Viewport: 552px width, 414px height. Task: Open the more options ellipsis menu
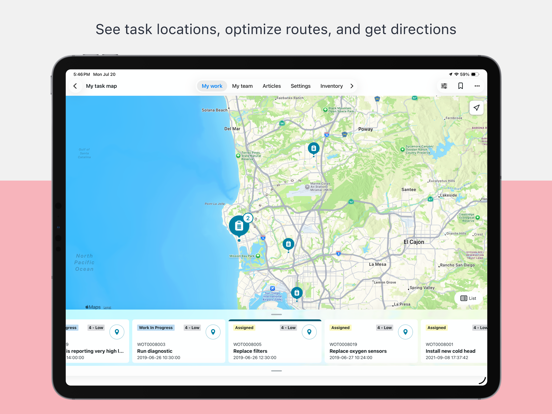point(477,86)
